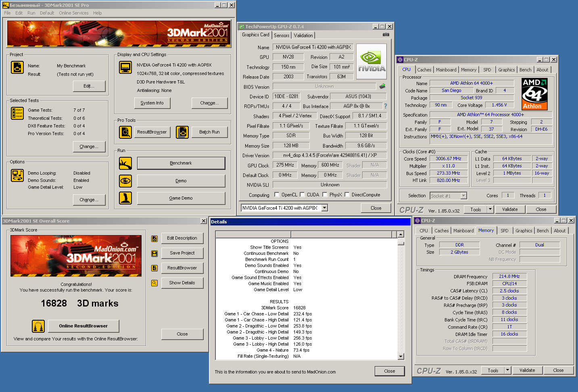Screen dimensions: 578x392
Task: Click the Online ResultBrowser button
Action: pyautogui.click(x=83, y=326)
